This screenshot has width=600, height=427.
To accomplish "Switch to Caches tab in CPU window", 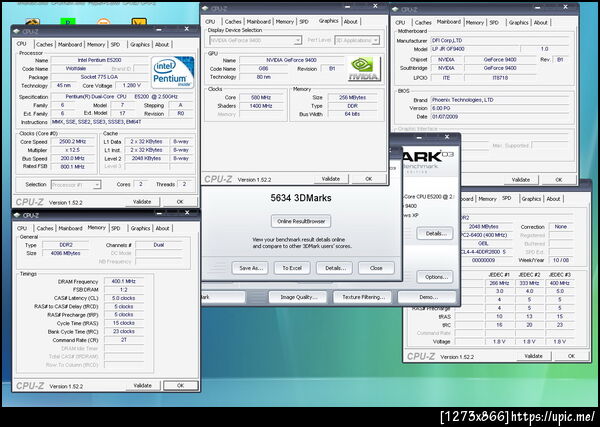I will point(44,45).
